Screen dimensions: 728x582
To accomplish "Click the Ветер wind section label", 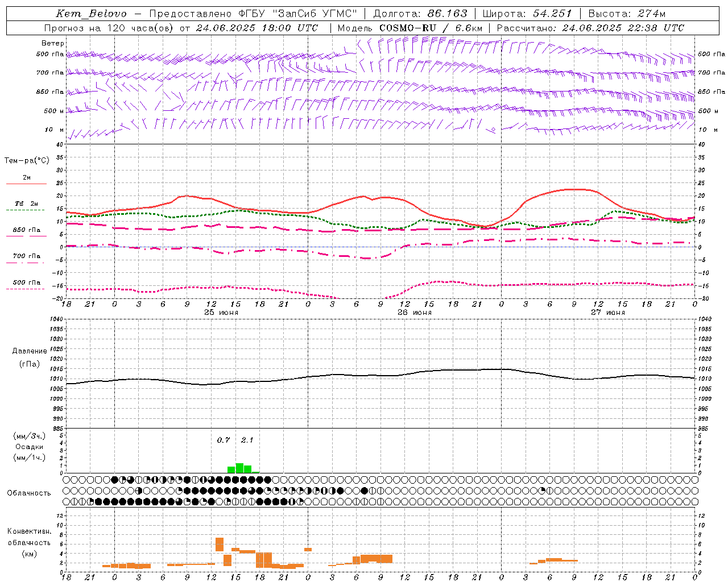I will pos(53,43).
